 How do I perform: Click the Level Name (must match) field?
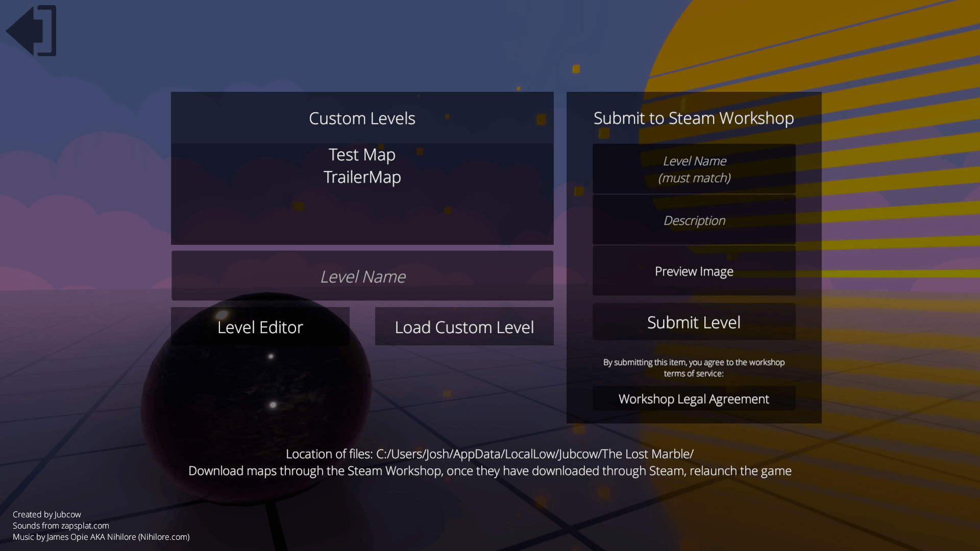694,169
